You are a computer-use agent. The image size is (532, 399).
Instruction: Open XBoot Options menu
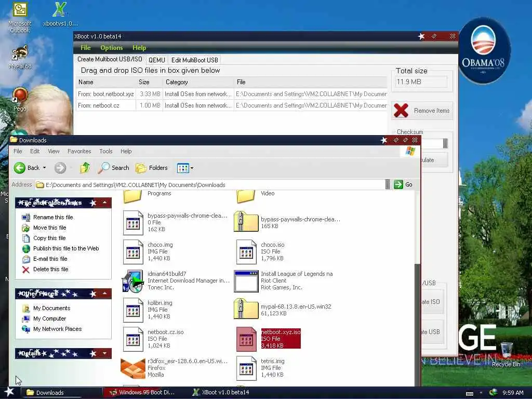112,48
